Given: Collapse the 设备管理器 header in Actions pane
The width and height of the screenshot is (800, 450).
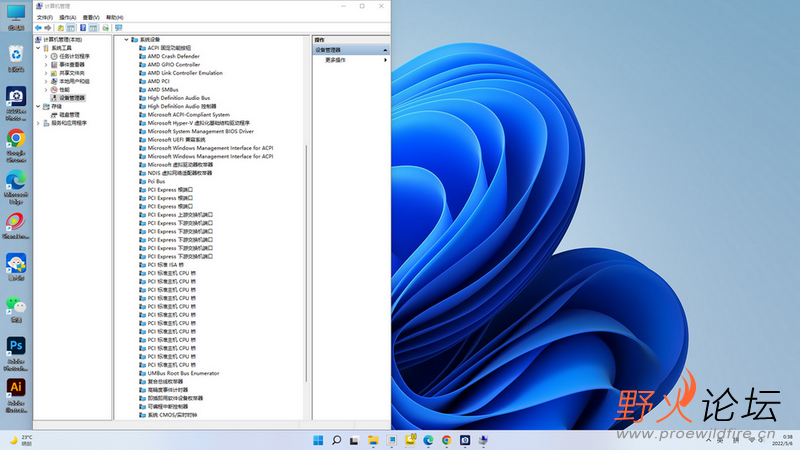Looking at the screenshot, I should point(385,50).
